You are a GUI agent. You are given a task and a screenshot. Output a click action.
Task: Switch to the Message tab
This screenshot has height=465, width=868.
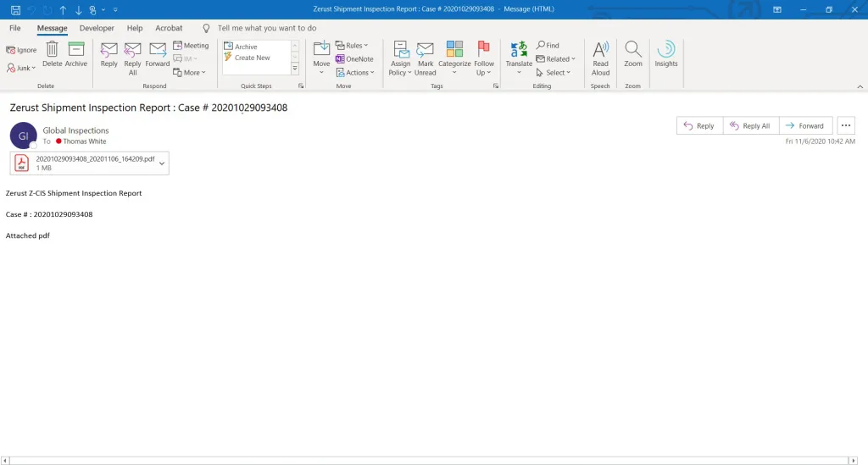pos(52,28)
